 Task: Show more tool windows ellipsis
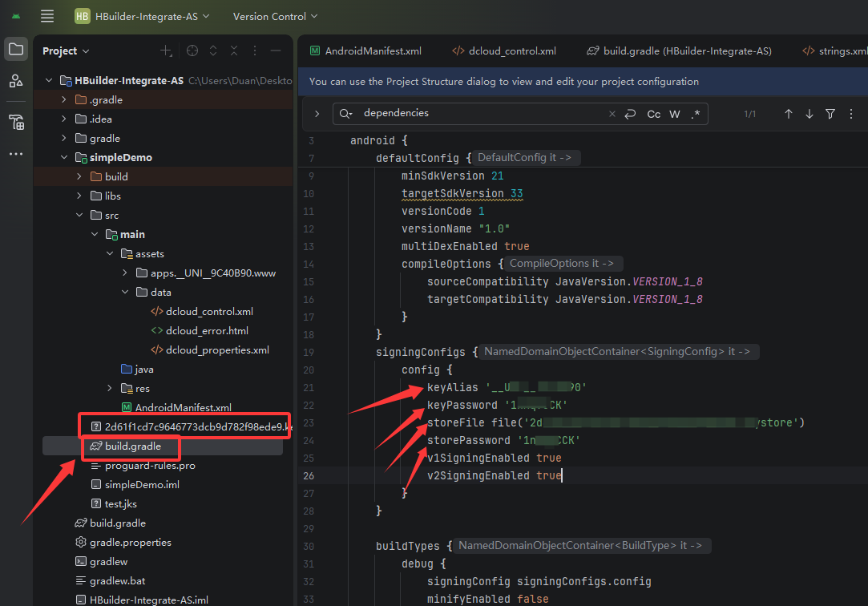tap(16, 154)
